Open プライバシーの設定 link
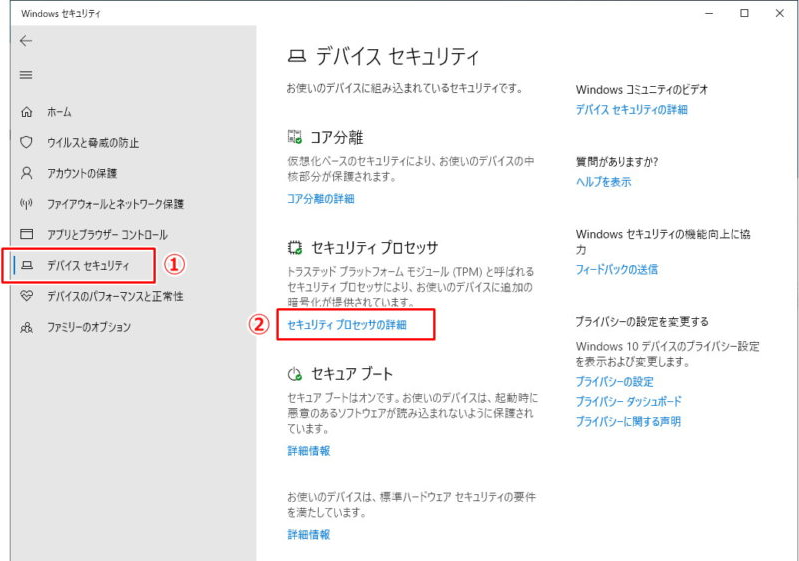Image resolution: width=799 pixels, height=561 pixels. click(615, 382)
